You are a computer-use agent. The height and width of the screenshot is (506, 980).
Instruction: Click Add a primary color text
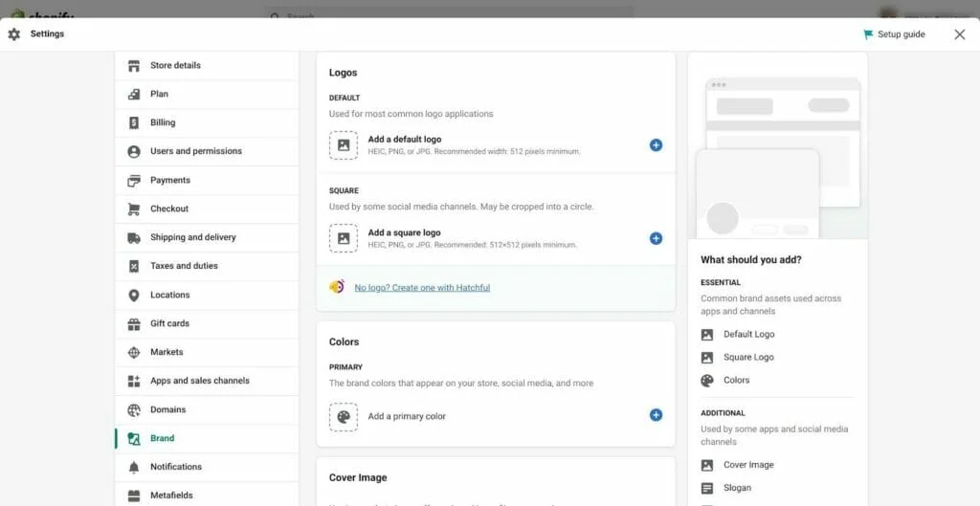(x=406, y=417)
